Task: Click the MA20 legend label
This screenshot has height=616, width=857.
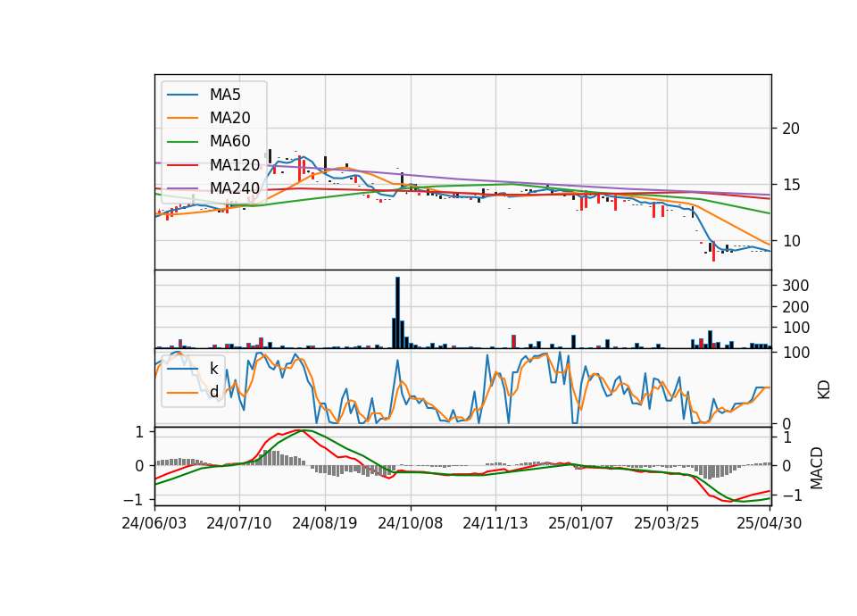Action: tap(229, 118)
